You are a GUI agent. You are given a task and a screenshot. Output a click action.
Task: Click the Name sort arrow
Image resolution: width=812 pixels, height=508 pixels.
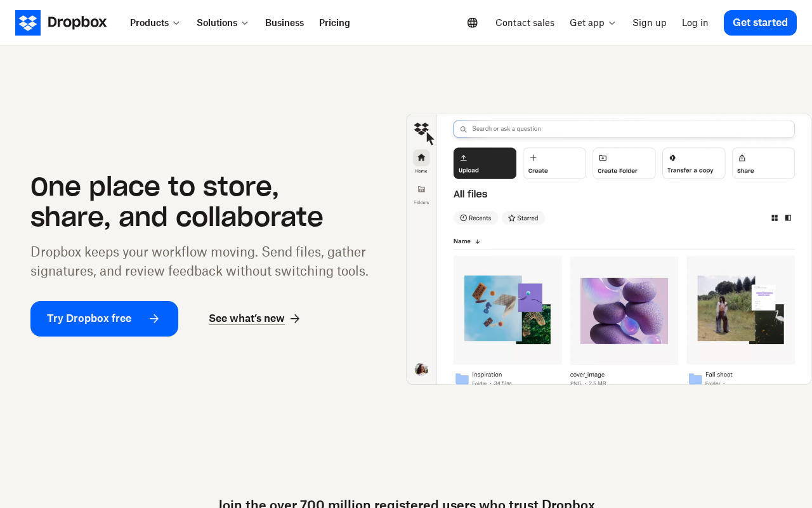pyautogui.click(x=478, y=241)
